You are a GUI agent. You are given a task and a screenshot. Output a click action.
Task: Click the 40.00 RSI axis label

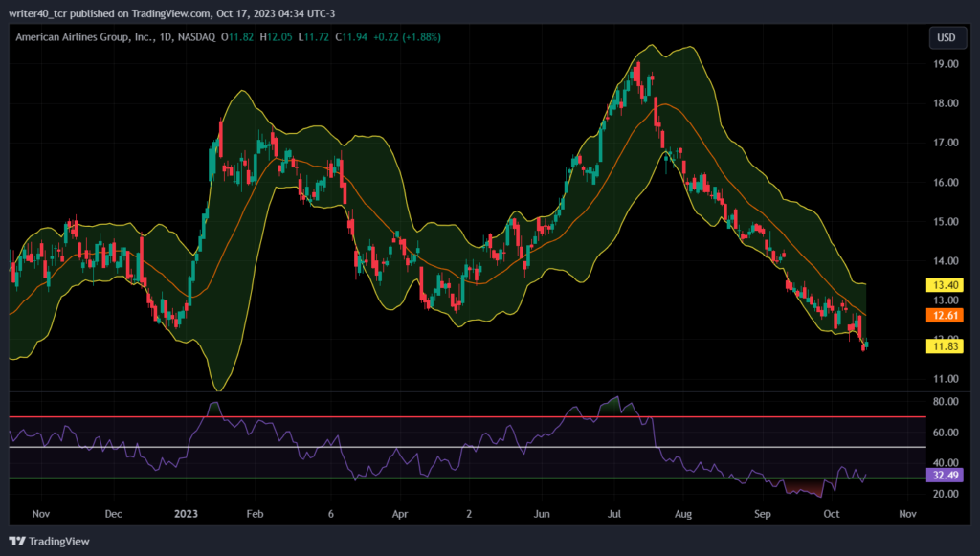[x=946, y=463]
